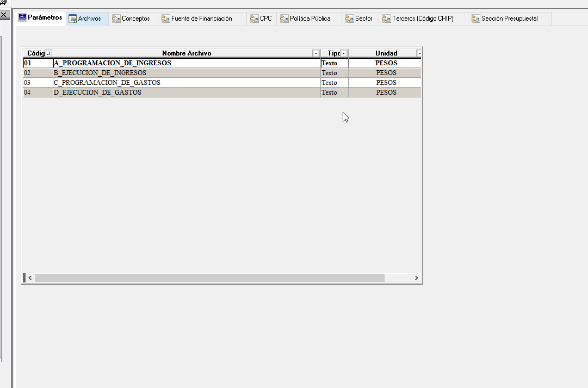Open the Unidad column filter dropdown
The height and width of the screenshot is (388, 588).
(x=419, y=53)
